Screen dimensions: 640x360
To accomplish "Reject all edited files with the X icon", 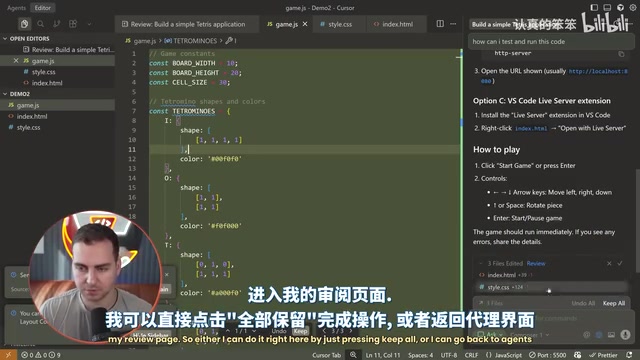I will pos(609,263).
